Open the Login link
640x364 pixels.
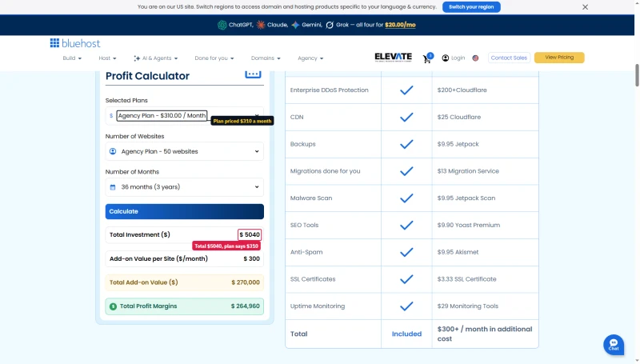454,58
